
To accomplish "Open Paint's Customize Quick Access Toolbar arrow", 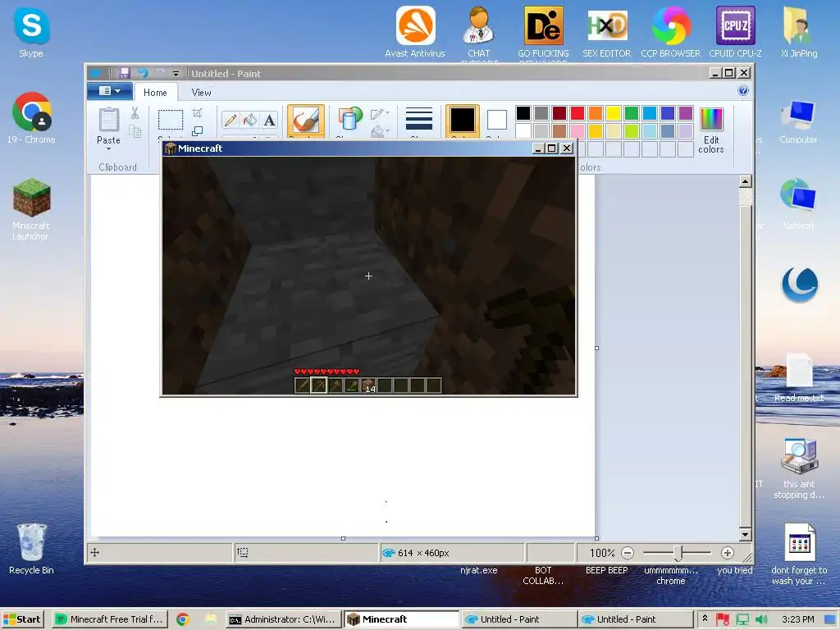I will coord(176,73).
